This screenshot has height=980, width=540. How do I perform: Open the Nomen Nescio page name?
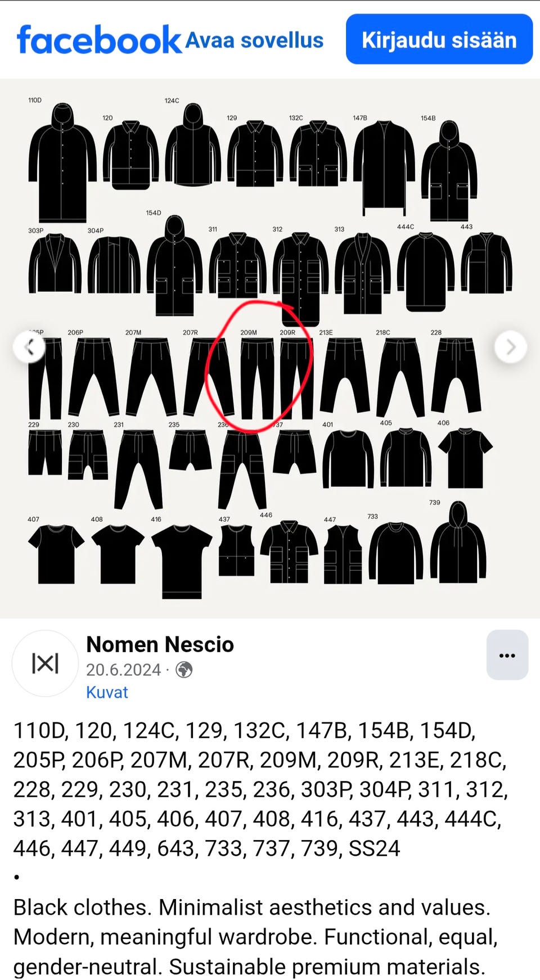coord(160,644)
